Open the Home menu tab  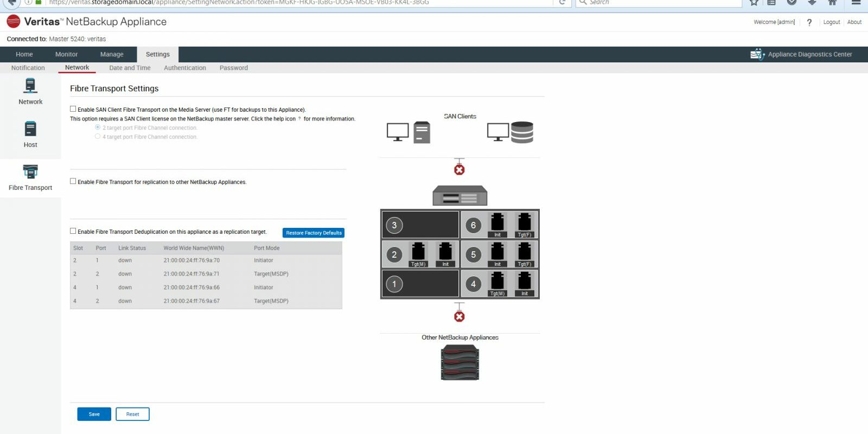tap(24, 54)
